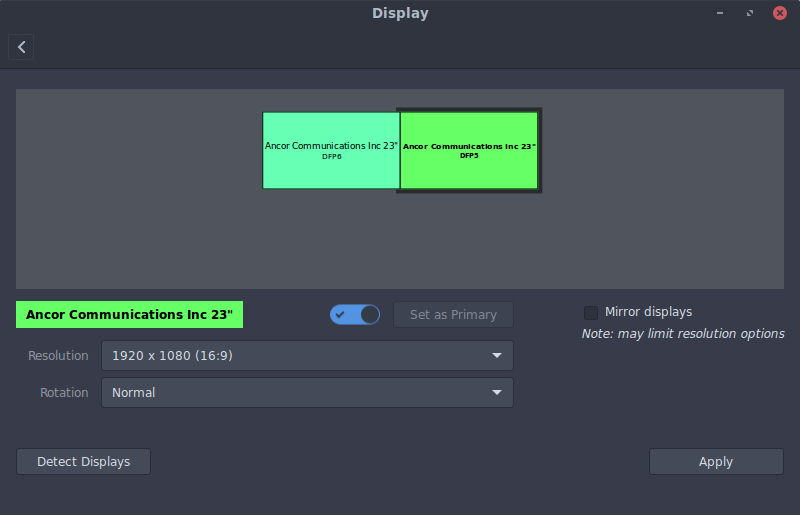Open the Resolution dropdown
The image size is (800, 515).
(x=307, y=355)
